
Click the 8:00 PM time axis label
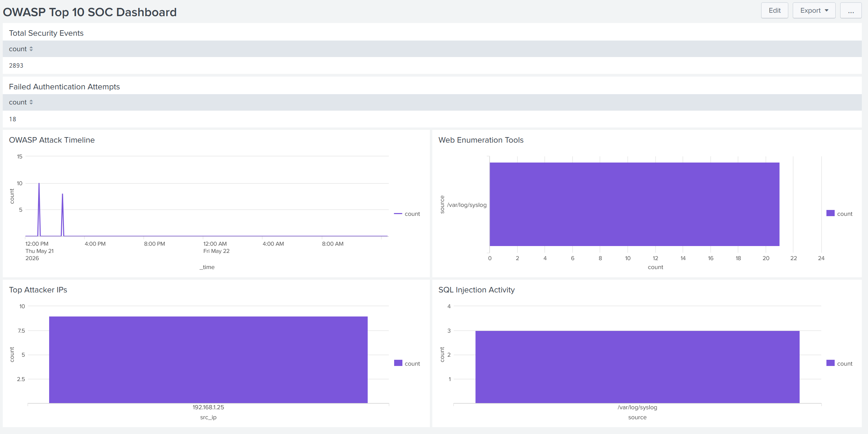point(155,244)
